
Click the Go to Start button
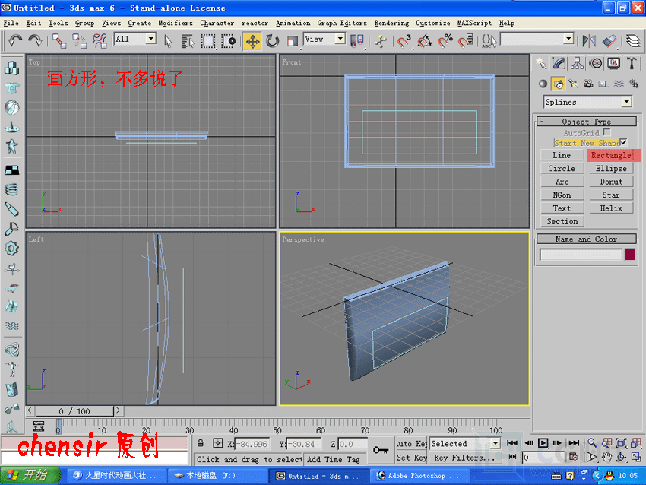(513, 443)
